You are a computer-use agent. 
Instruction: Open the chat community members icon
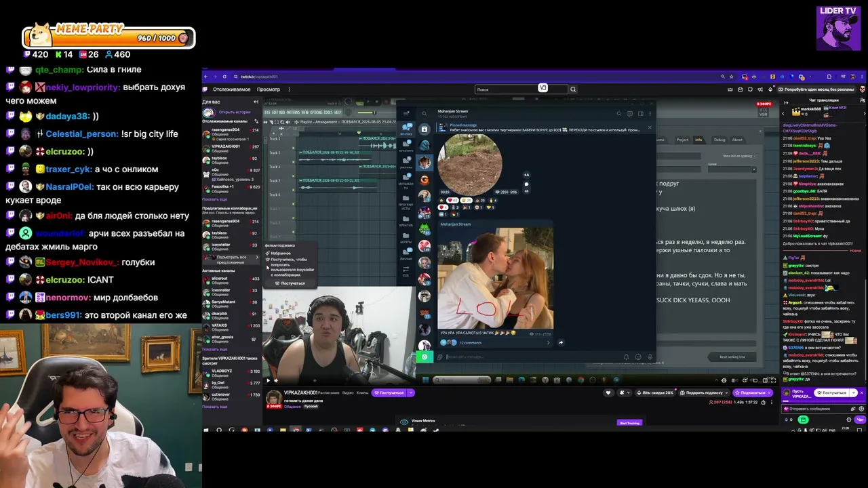pyautogui.click(x=862, y=100)
